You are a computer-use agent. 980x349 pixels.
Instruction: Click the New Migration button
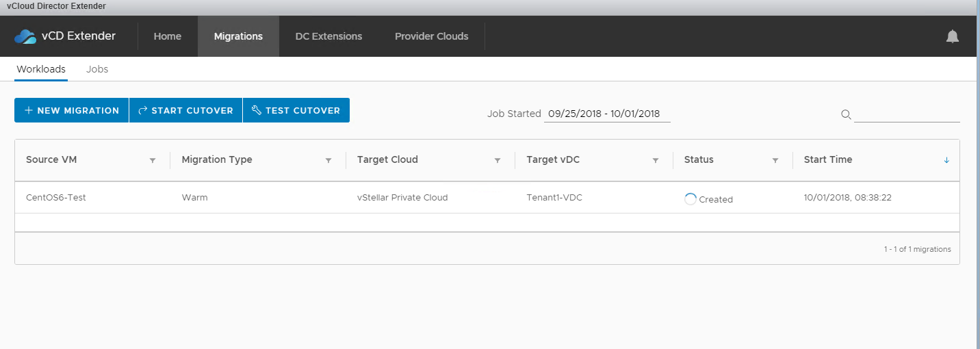[72, 110]
